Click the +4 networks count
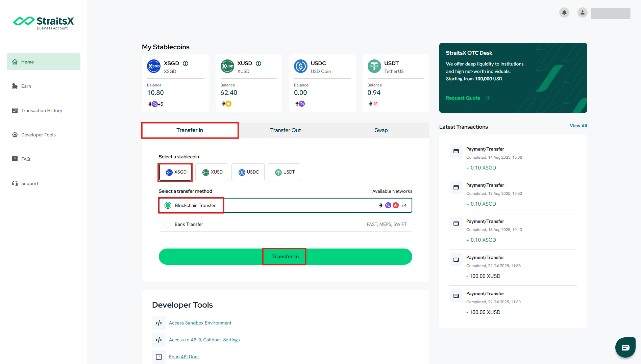Image resolution: width=641 pixels, height=364 pixels. pyautogui.click(x=404, y=205)
